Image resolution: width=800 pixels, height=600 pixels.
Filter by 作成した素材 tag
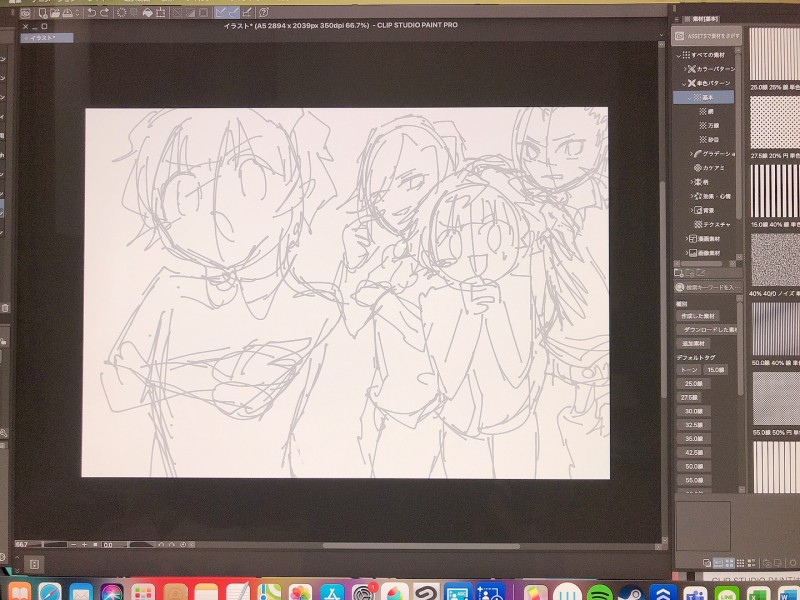(697, 316)
